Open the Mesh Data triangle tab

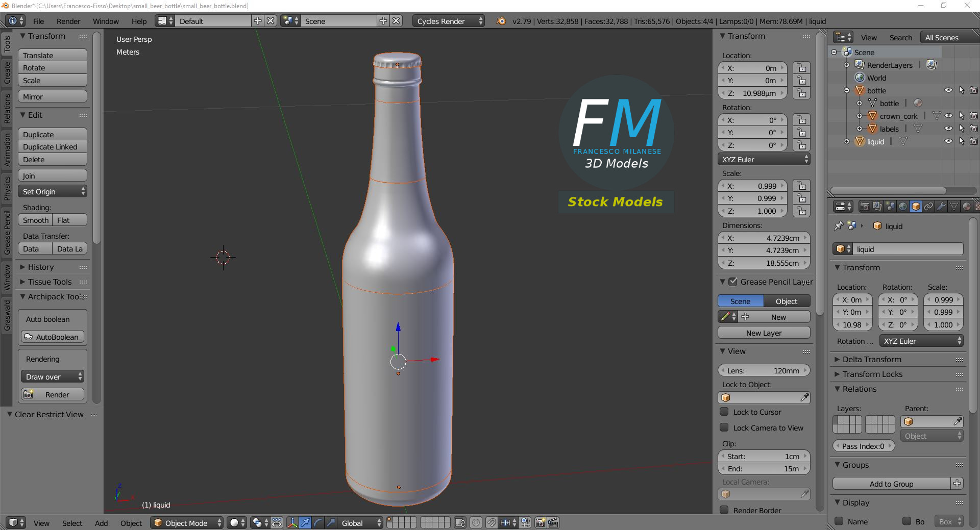coord(954,207)
